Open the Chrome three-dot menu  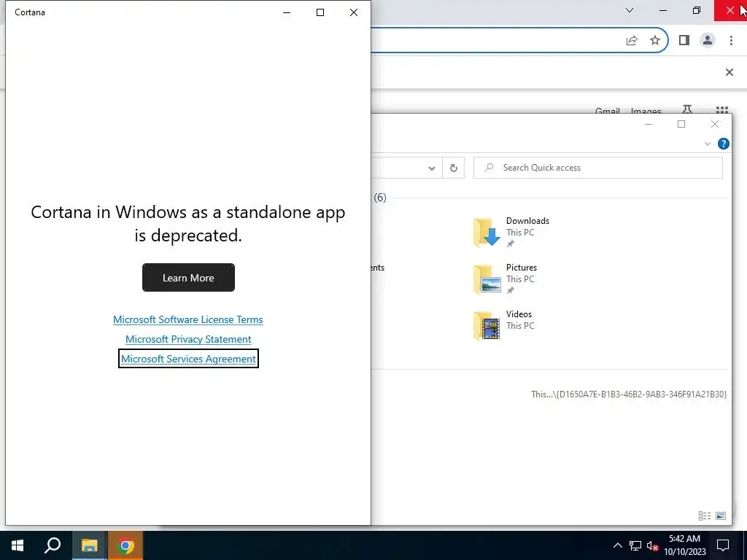pos(731,41)
